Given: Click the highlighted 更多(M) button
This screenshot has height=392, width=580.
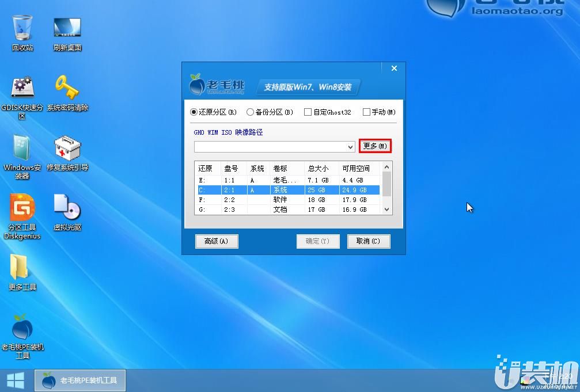Looking at the screenshot, I should tap(375, 146).
